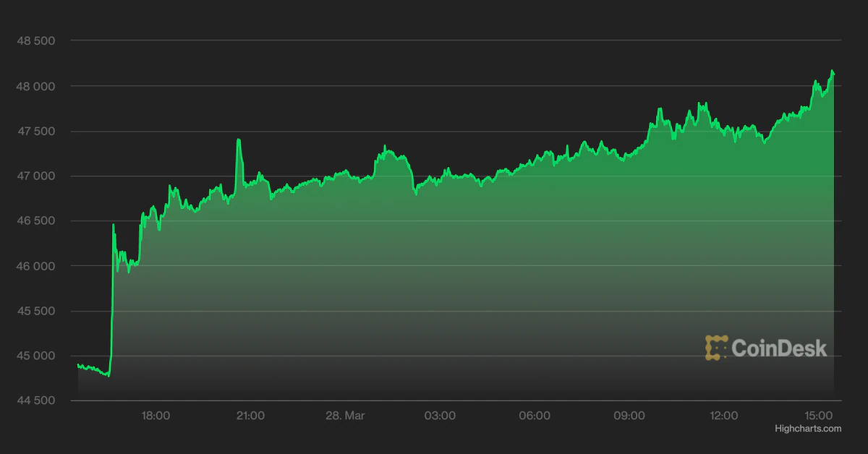Image resolution: width=868 pixels, height=454 pixels.
Task: Select the 15:00 time axis label
Action: point(819,416)
